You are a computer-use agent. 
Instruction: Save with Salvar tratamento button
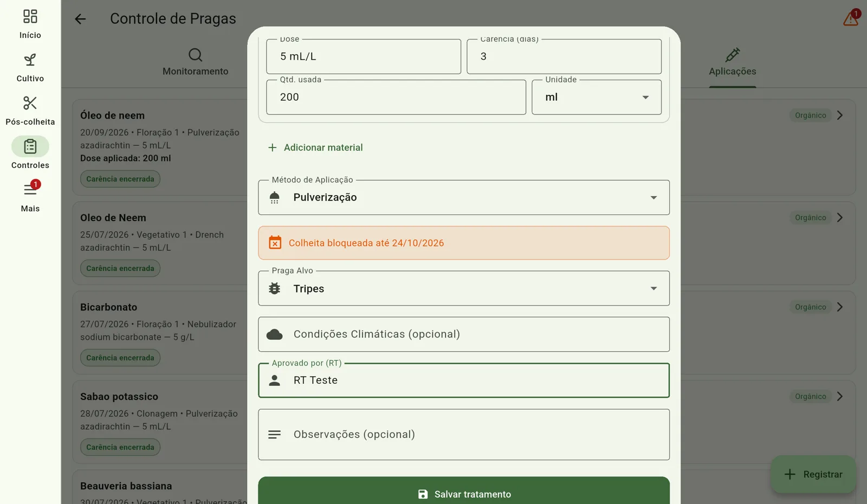click(x=464, y=490)
